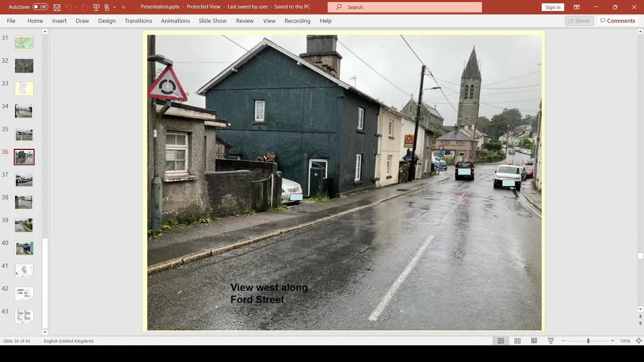
Task: Click the Share button
Action: click(579, 21)
